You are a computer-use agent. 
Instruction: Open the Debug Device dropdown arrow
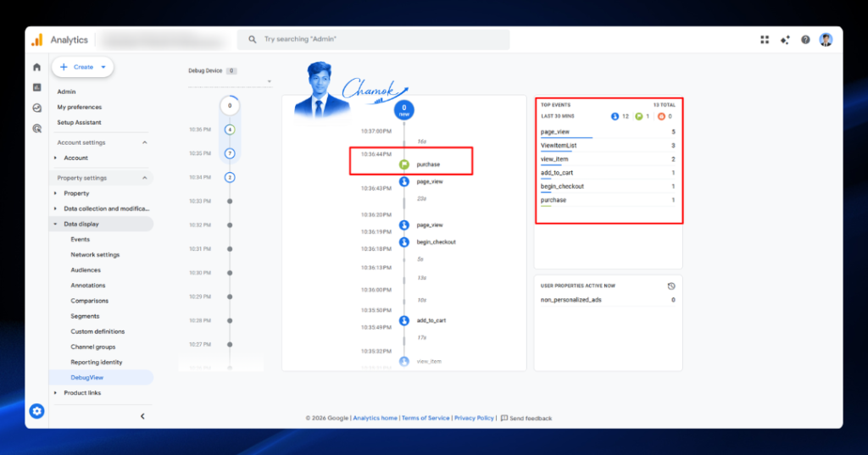(269, 81)
